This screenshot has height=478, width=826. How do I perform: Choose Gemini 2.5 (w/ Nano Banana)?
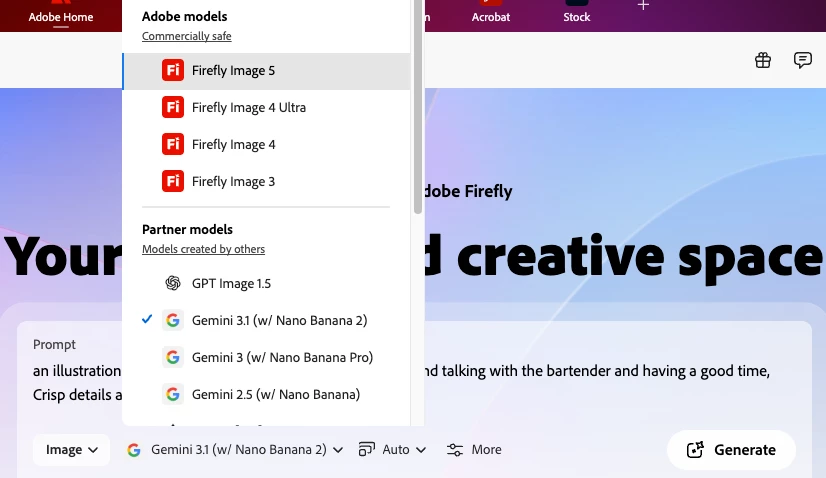tap(266, 394)
